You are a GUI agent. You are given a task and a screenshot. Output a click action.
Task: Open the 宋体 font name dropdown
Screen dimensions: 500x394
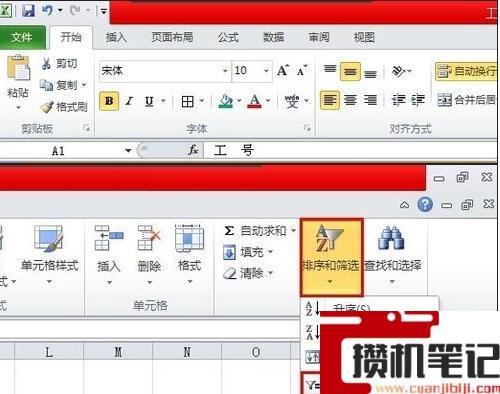point(225,71)
